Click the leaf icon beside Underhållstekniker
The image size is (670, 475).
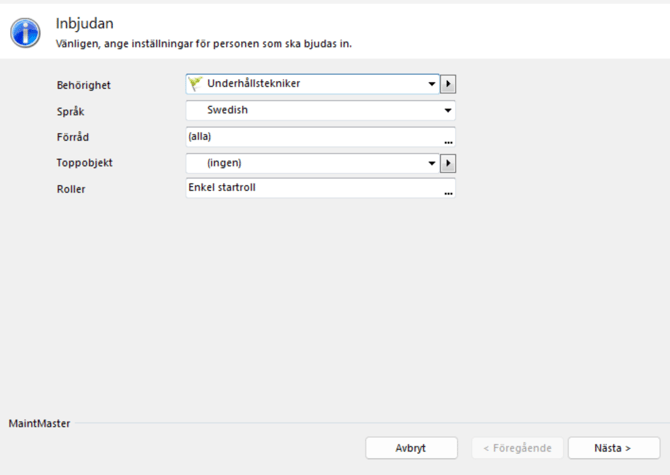[195, 84]
